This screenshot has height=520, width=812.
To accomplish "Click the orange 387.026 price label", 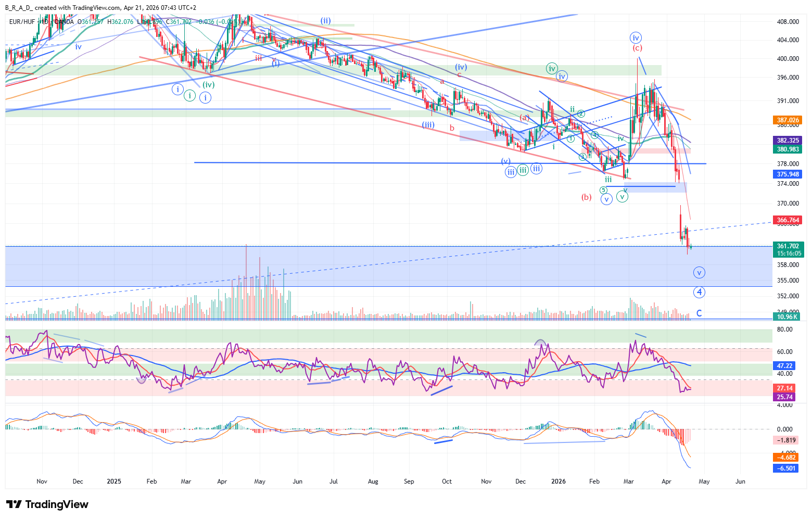I will (788, 120).
